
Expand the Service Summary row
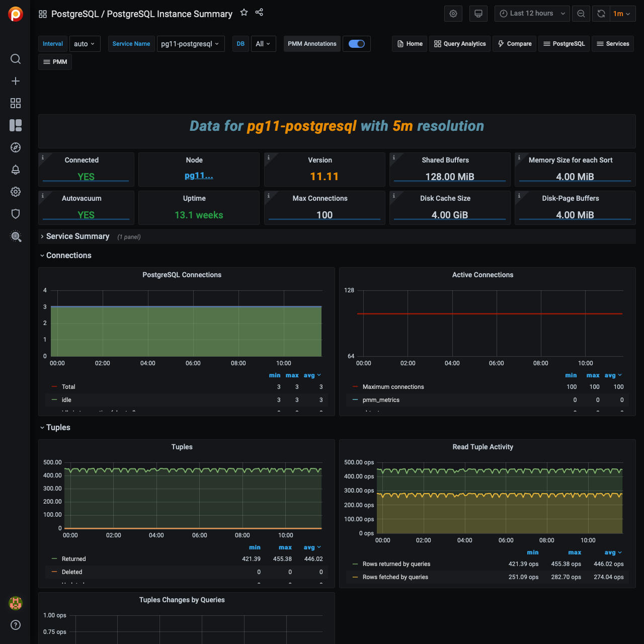(77, 236)
